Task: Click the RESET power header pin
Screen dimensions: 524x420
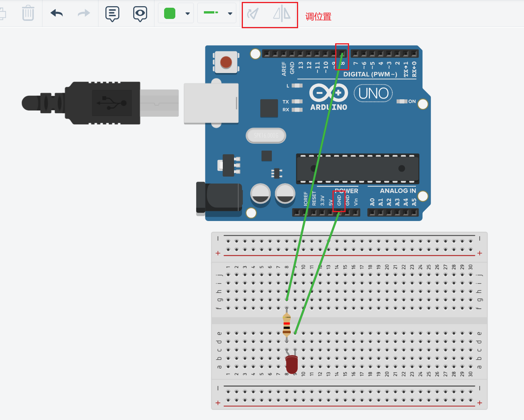Action: pyautogui.click(x=314, y=213)
